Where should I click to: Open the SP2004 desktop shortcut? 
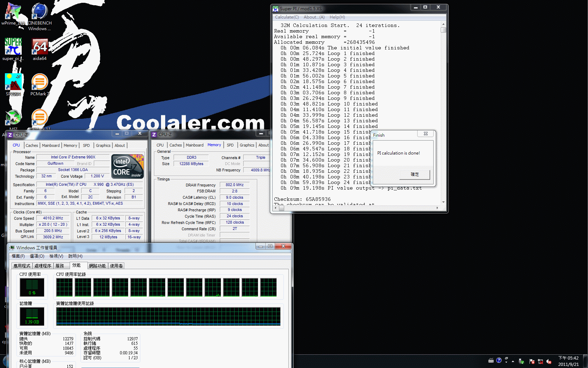(13, 84)
